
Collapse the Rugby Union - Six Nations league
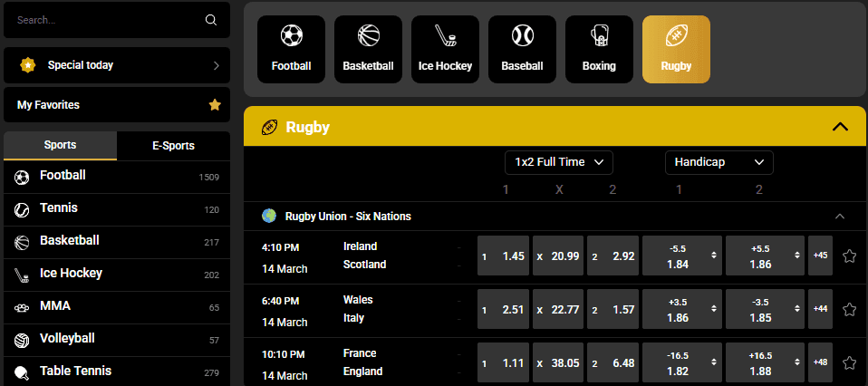point(840,216)
